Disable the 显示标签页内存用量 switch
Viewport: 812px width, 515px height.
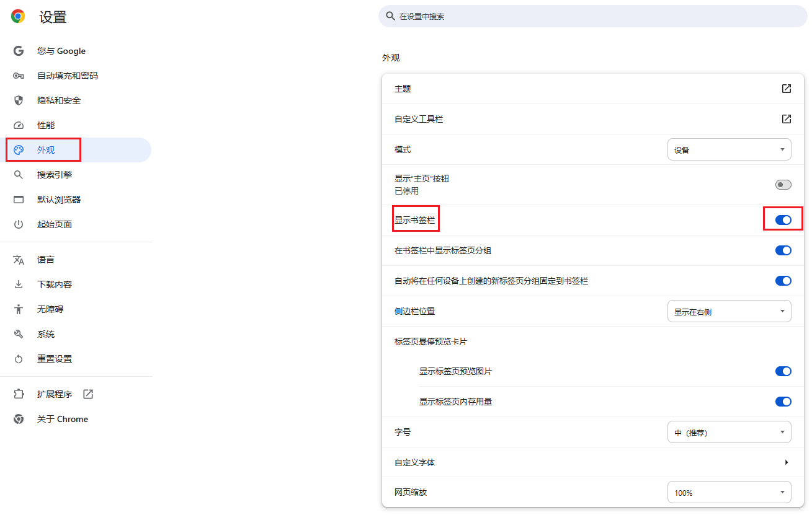783,401
